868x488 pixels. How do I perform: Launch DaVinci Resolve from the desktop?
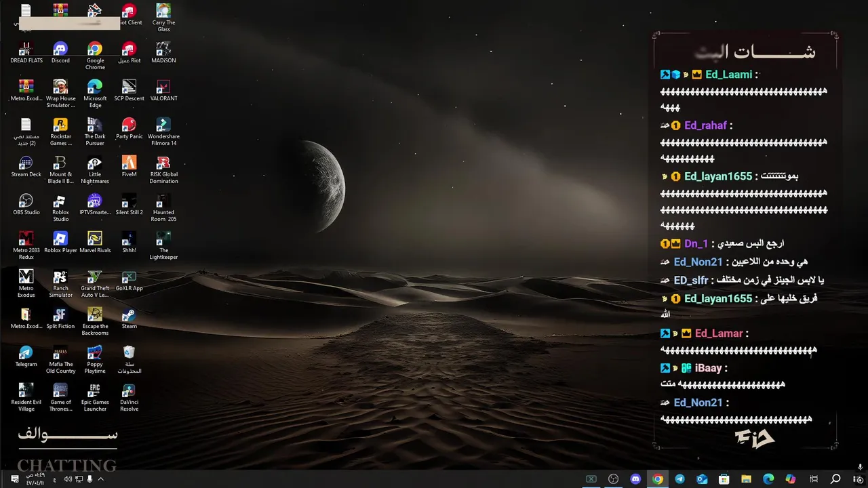click(129, 397)
